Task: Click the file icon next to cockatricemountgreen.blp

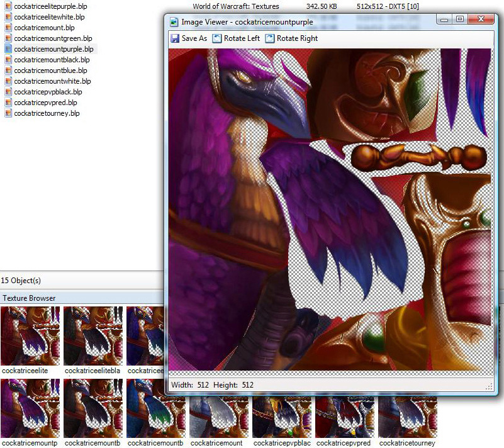Action: click(8, 38)
